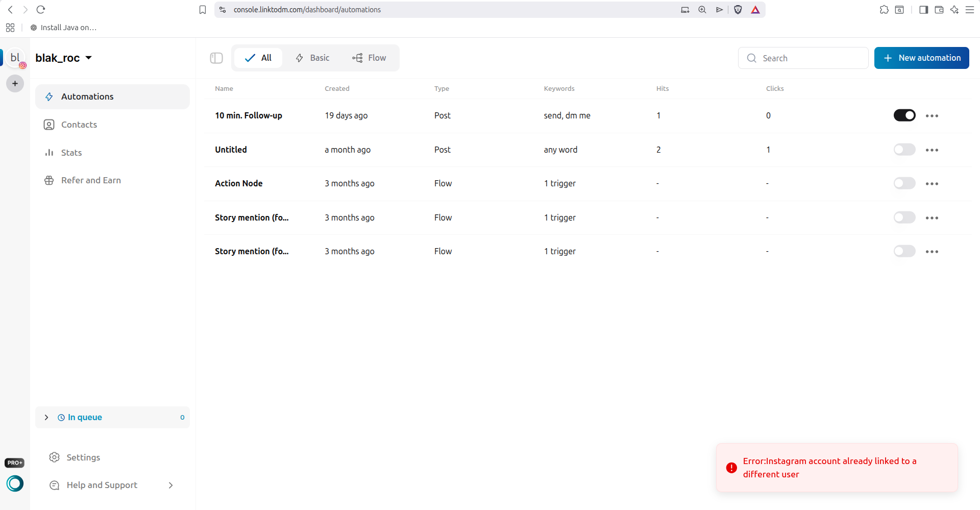
Task: Enable the Untitled automation toggle
Action: click(x=904, y=150)
